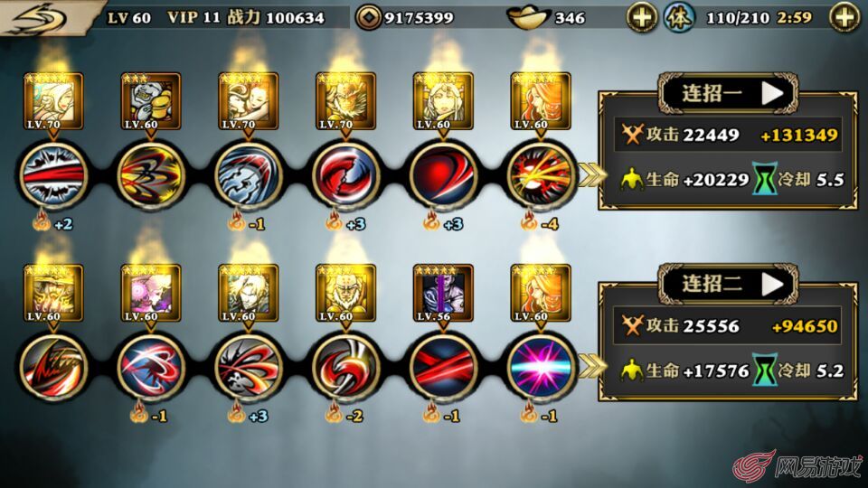Expand combo one stats arrow
868x488 pixels.
pos(590,175)
